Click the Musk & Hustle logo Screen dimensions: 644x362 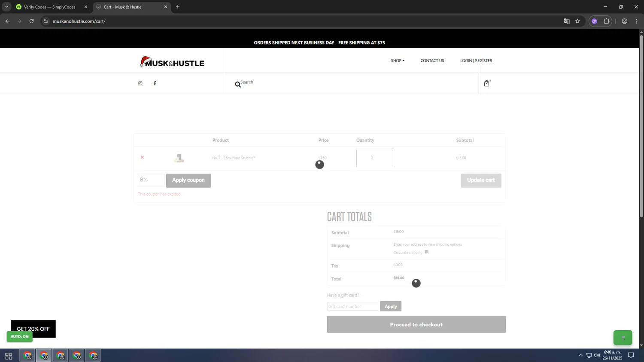click(172, 62)
